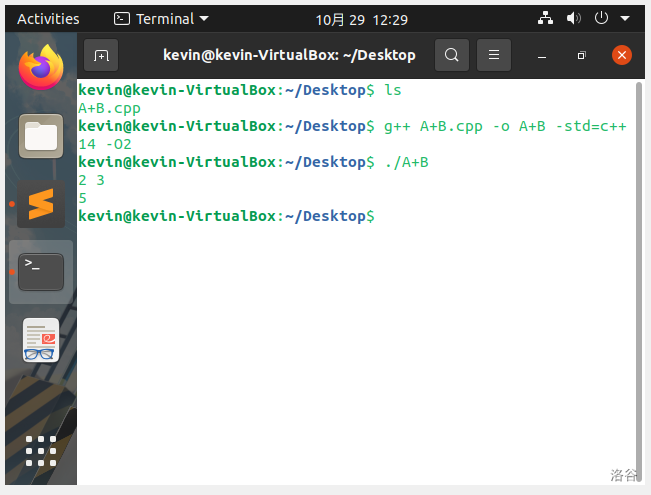The width and height of the screenshot is (651, 495).
Task: Expand the power system menu
Action: [609, 18]
